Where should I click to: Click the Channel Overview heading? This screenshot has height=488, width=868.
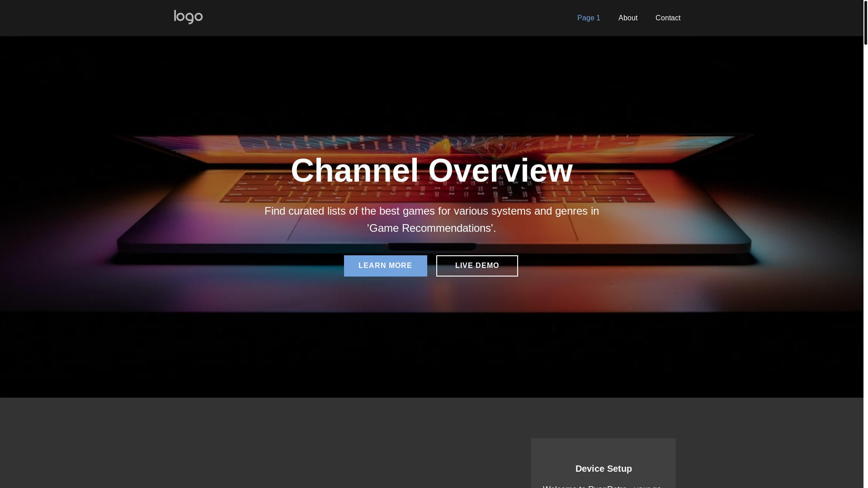[x=432, y=170]
